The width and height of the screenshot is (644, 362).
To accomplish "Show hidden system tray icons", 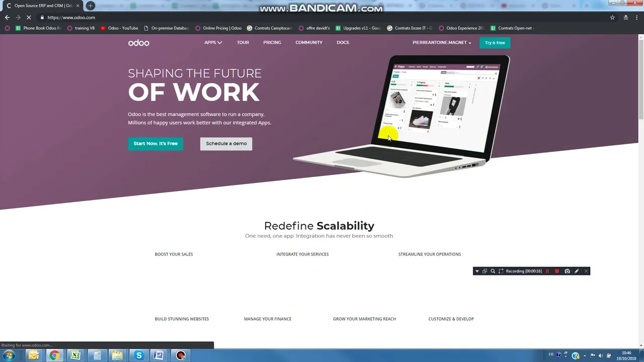I will click(x=585, y=355).
